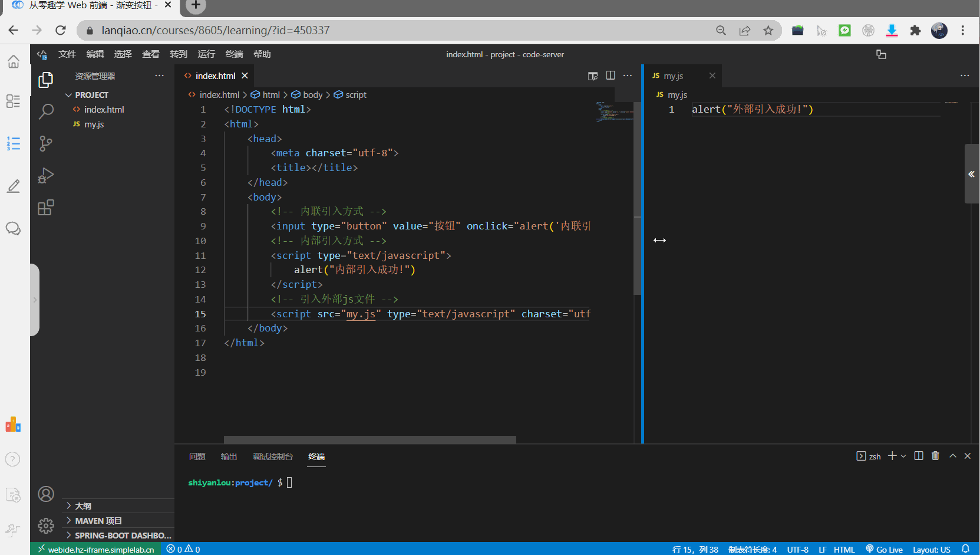980x555 pixels.
Task: Open the new terminal launch profile dropdown
Action: click(x=903, y=456)
